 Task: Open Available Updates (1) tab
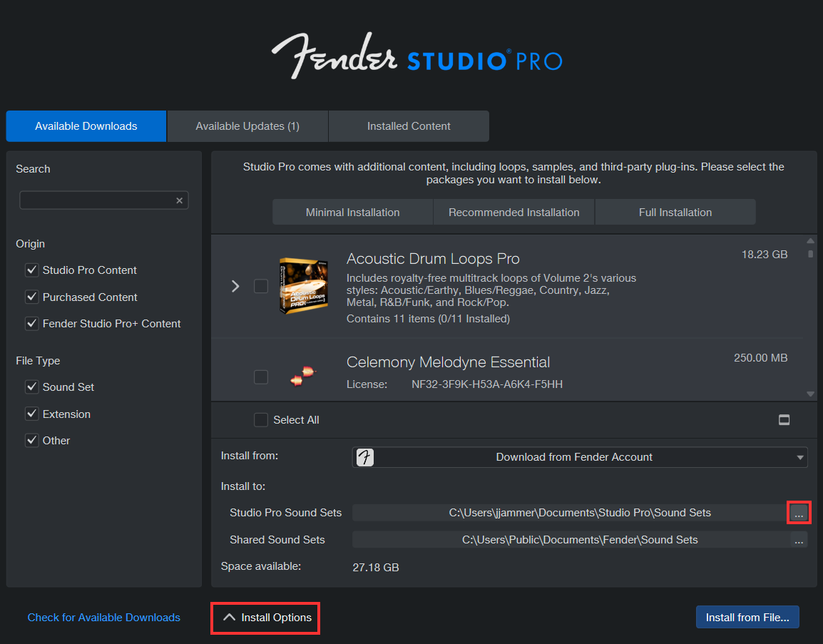tap(247, 126)
